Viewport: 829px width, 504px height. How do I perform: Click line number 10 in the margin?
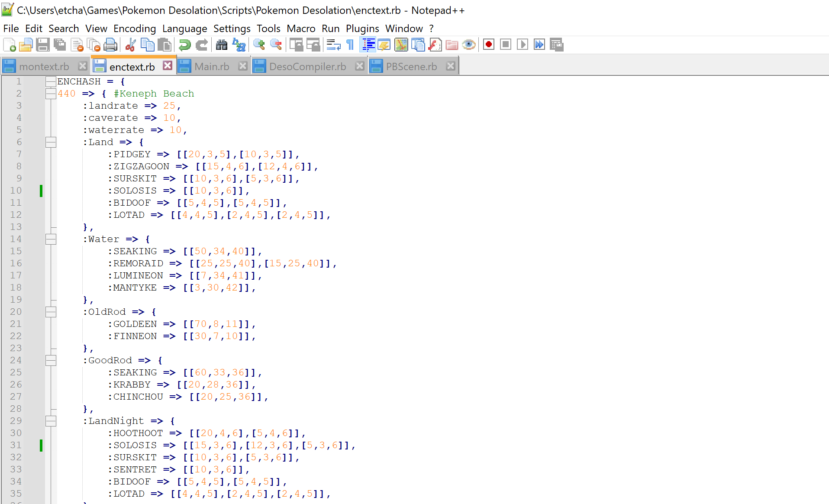(x=16, y=191)
